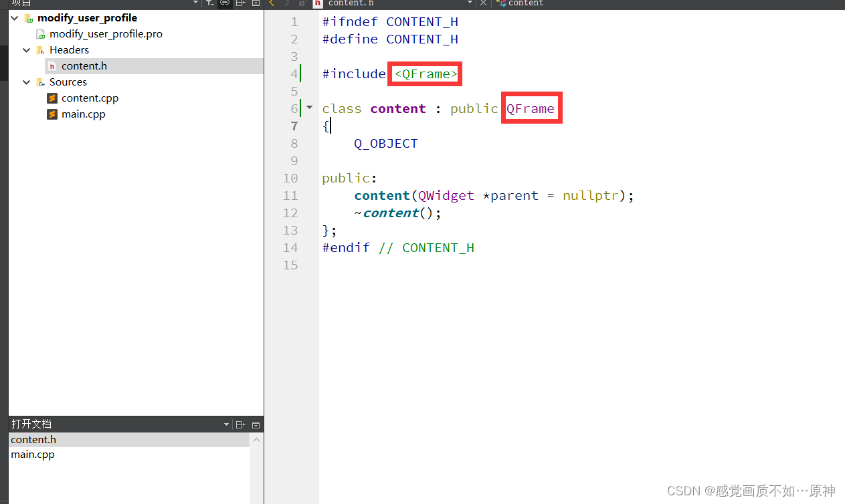Viewport: 845px width, 504px height.
Task: Go forward using the right arrow
Action: pos(286,3)
